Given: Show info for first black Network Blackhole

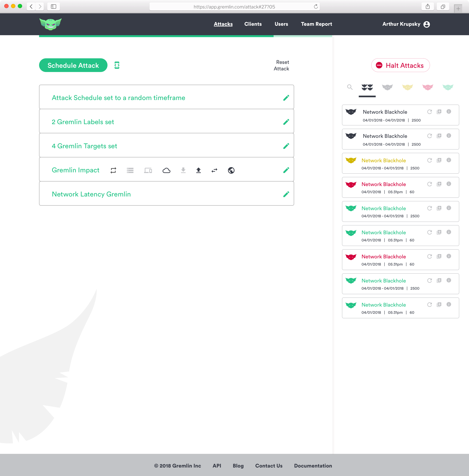Looking at the screenshot, I should (x=449, y=112).
